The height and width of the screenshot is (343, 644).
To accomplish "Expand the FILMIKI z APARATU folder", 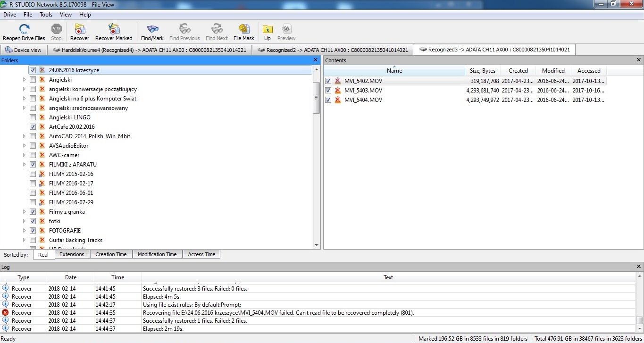I will pyautogui.click(x=25, y=165).
